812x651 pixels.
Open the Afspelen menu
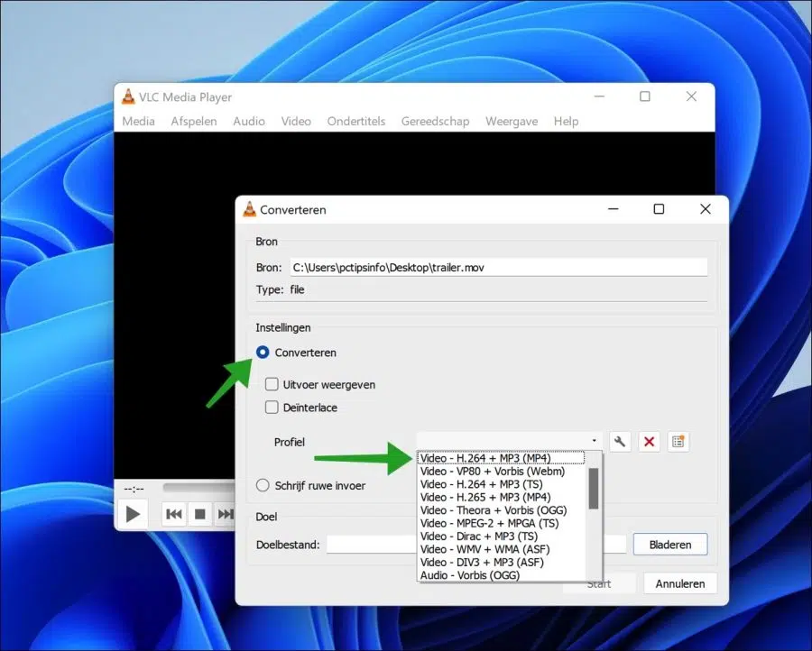tap(194, 121)
